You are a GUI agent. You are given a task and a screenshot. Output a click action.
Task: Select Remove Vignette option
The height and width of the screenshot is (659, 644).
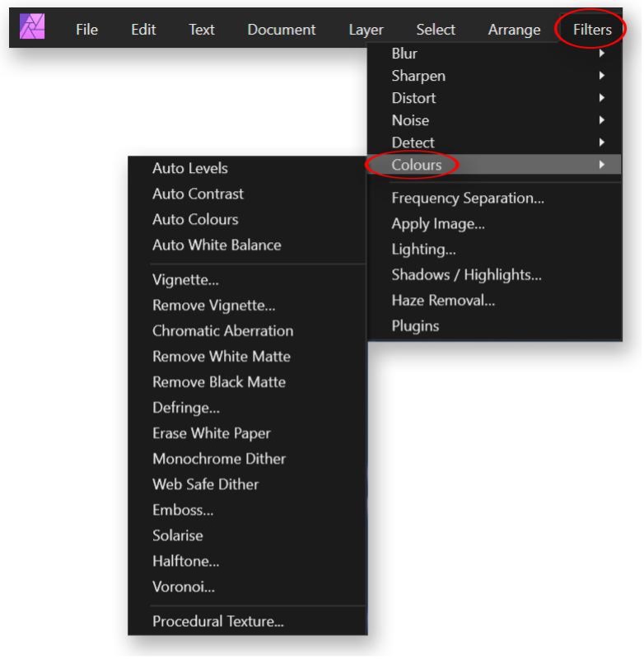pos(214,306)
